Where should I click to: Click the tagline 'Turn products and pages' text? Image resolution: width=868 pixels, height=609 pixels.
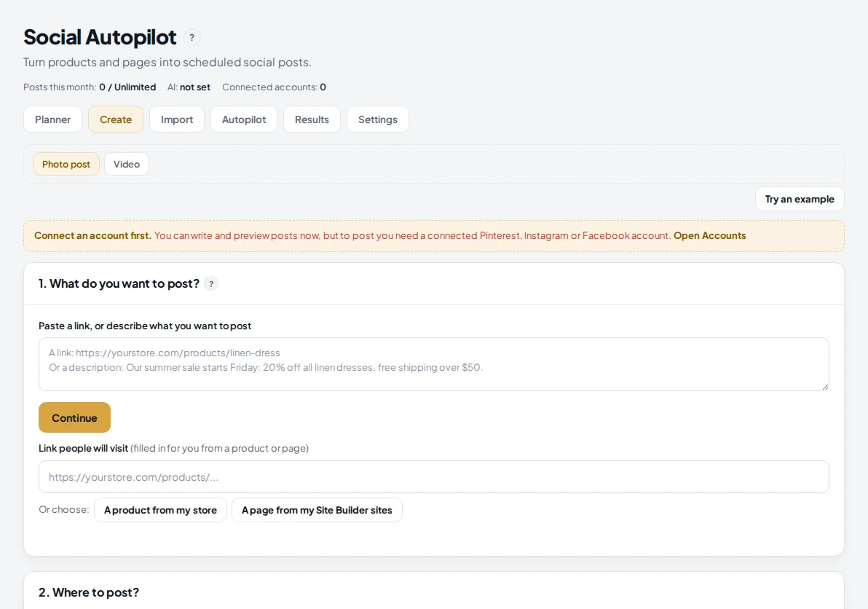coord(167,63)
